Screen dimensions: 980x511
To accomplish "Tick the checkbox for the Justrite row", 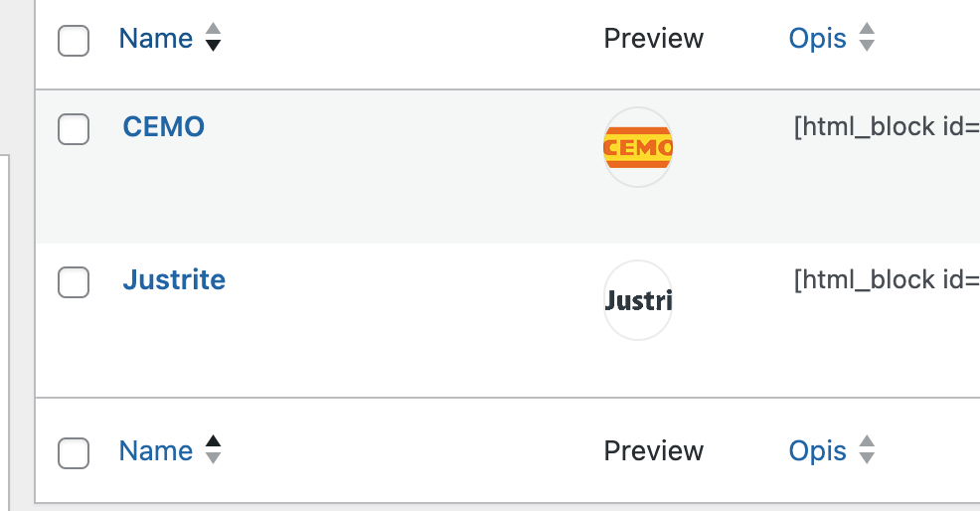I will 74,281.
